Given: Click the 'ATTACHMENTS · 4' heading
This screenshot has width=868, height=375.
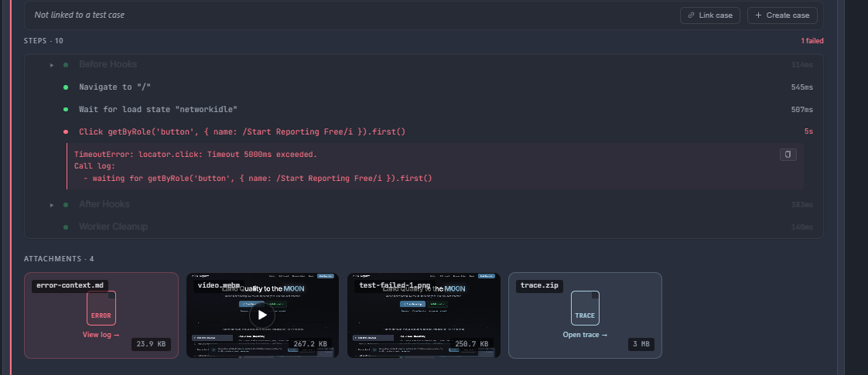Looking at the screenshot, I should click(x=59, y=259).
